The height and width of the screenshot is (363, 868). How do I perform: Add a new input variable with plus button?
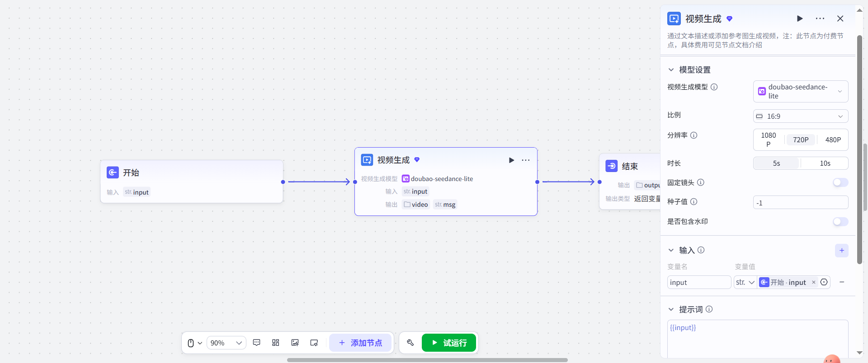(x=842, y=251)
